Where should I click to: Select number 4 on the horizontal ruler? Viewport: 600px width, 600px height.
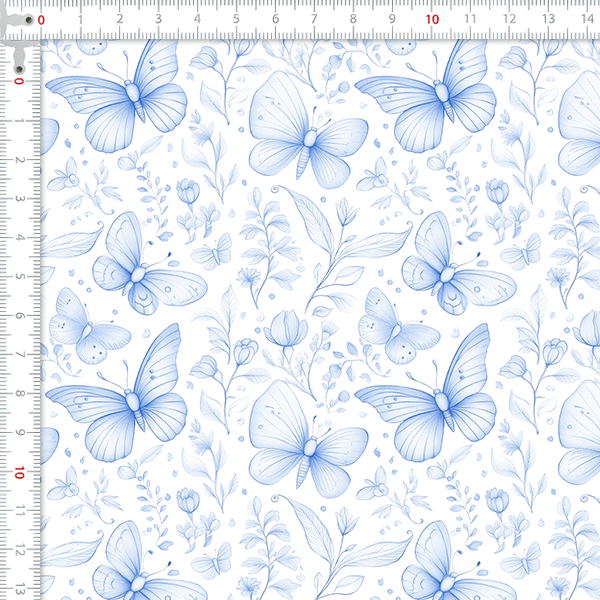(x=197, y=18)
